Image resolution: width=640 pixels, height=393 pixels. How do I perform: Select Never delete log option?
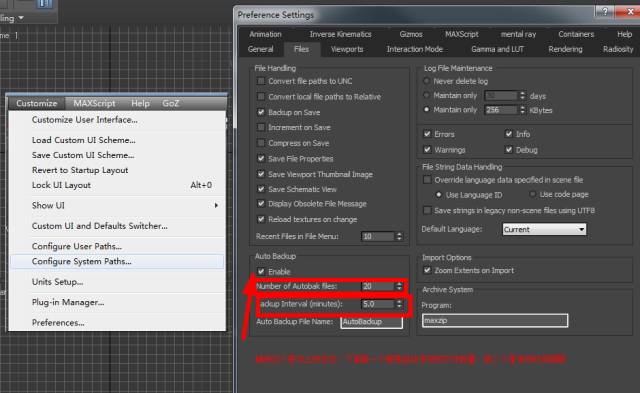pos(427,81)
